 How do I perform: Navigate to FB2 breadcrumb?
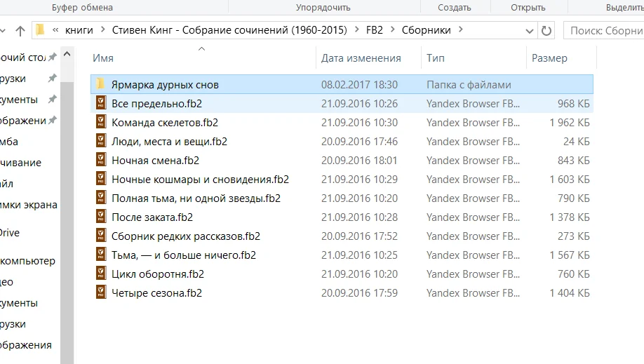pyautogui.click(x=374, y=30)
